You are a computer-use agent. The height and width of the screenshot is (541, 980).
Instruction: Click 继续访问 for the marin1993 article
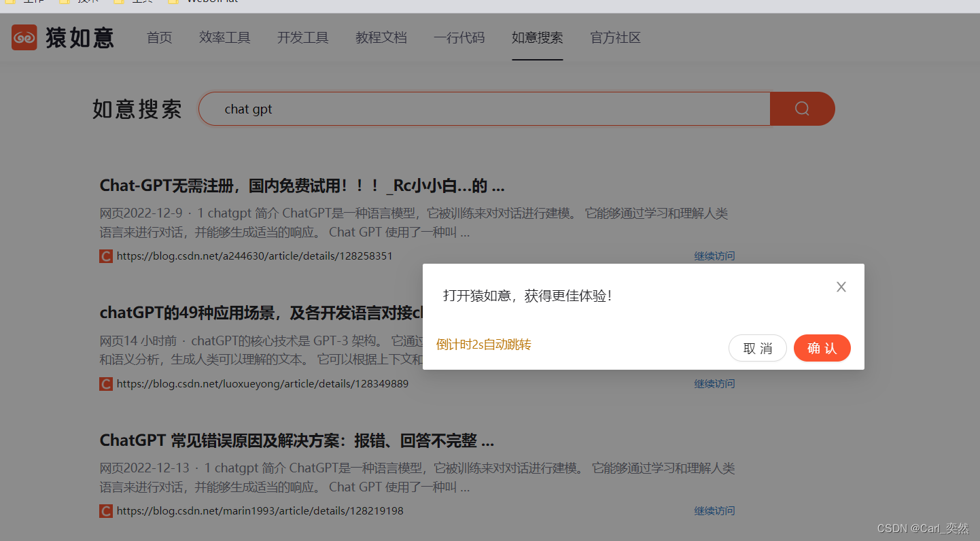(714, 511)
